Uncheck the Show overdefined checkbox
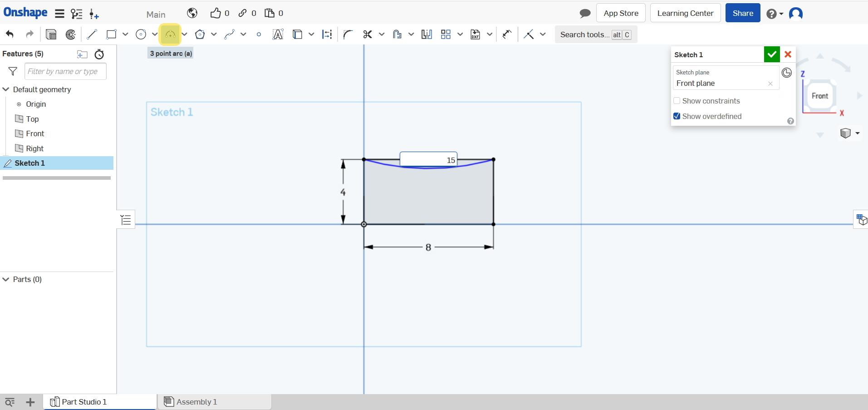Screen dimensions: 868x410 click(677, 116)
